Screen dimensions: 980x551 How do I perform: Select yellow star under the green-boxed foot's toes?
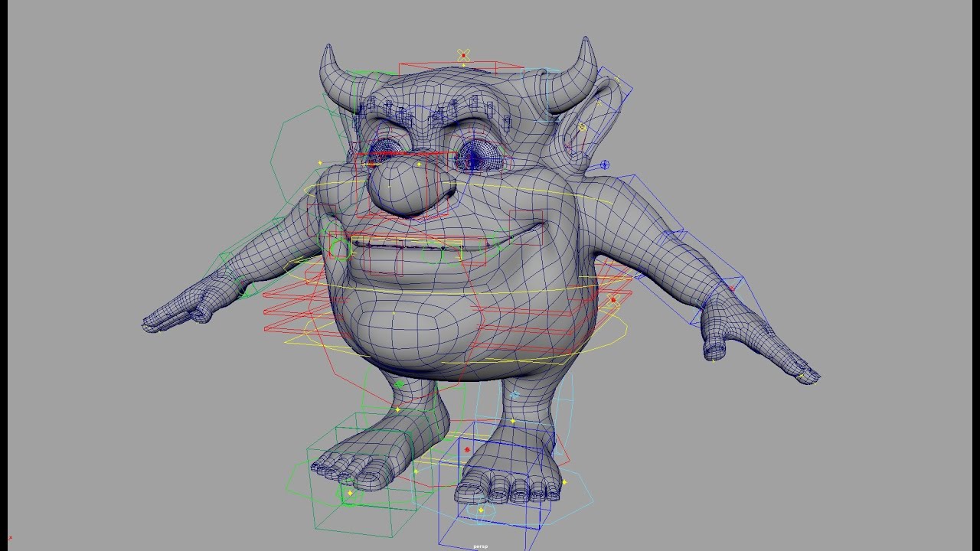pos(350,494)
